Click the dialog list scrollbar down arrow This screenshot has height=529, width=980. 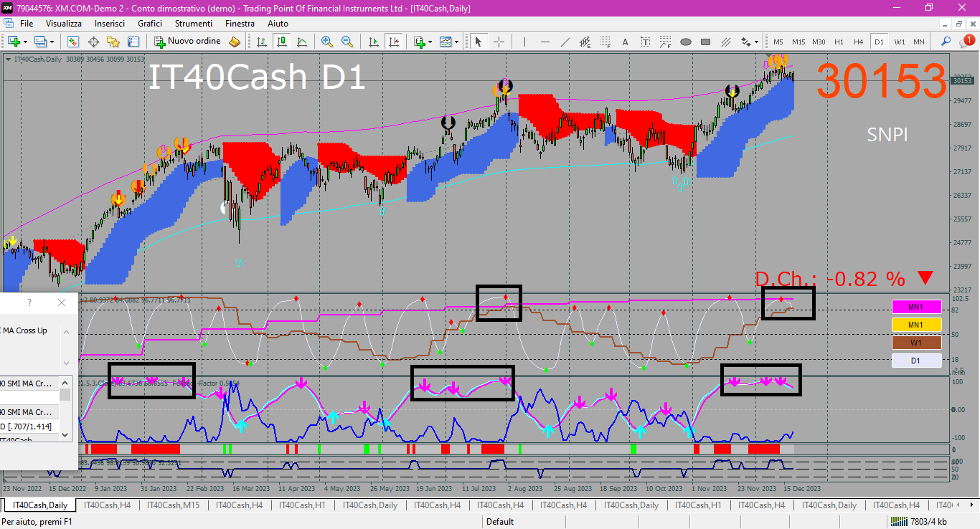click(65, 434)
